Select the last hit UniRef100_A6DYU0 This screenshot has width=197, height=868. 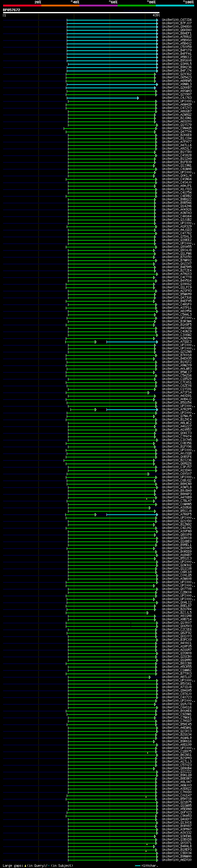(177, 860)
